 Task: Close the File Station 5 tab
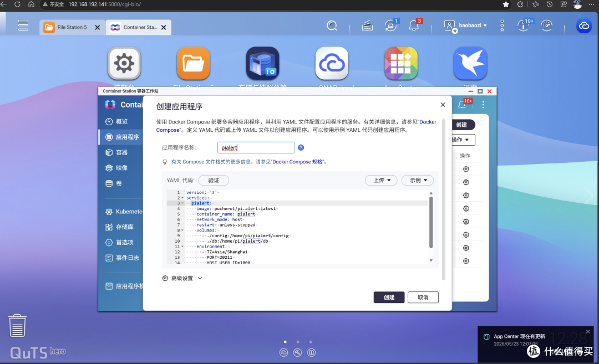click(98, 28)
